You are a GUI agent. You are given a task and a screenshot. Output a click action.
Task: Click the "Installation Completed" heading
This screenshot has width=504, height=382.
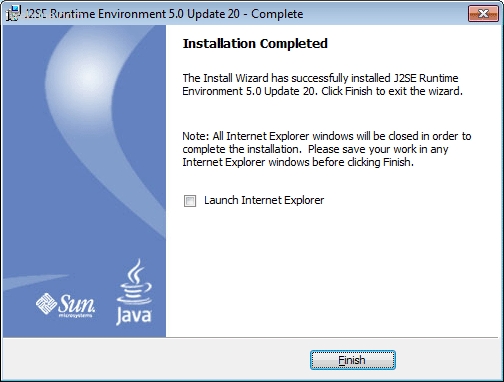point(255,44)
